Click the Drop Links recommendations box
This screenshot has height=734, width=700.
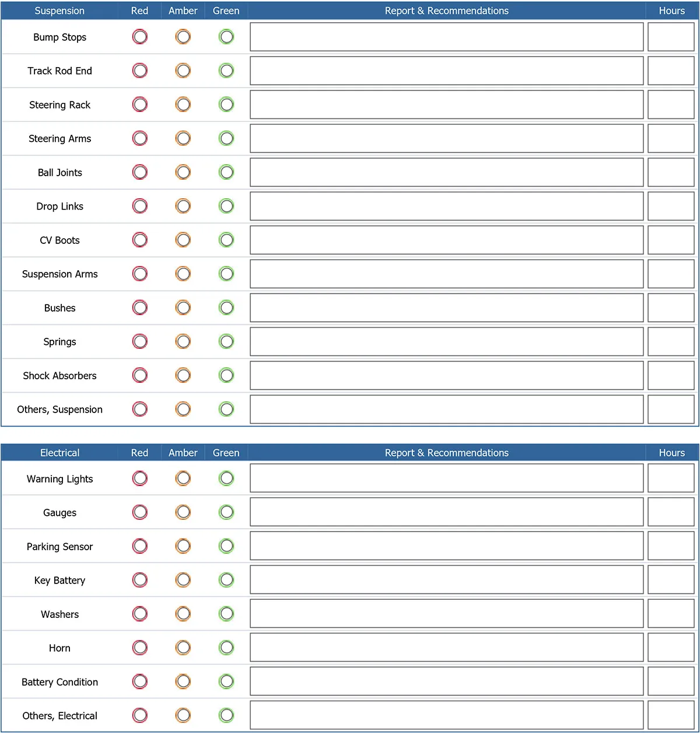coord(446,206)
